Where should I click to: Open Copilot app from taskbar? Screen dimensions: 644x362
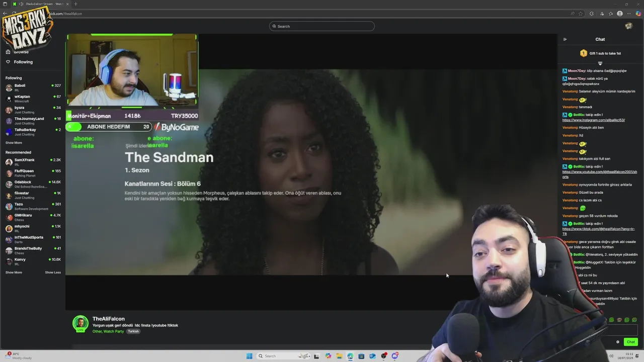point(328,356)
